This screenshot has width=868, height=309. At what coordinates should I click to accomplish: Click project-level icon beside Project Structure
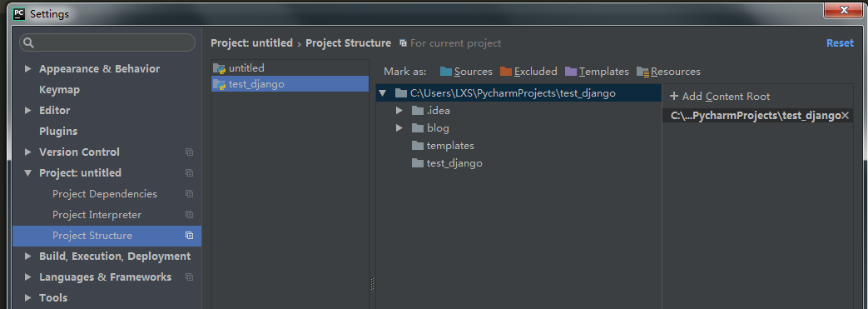[189, 236]
